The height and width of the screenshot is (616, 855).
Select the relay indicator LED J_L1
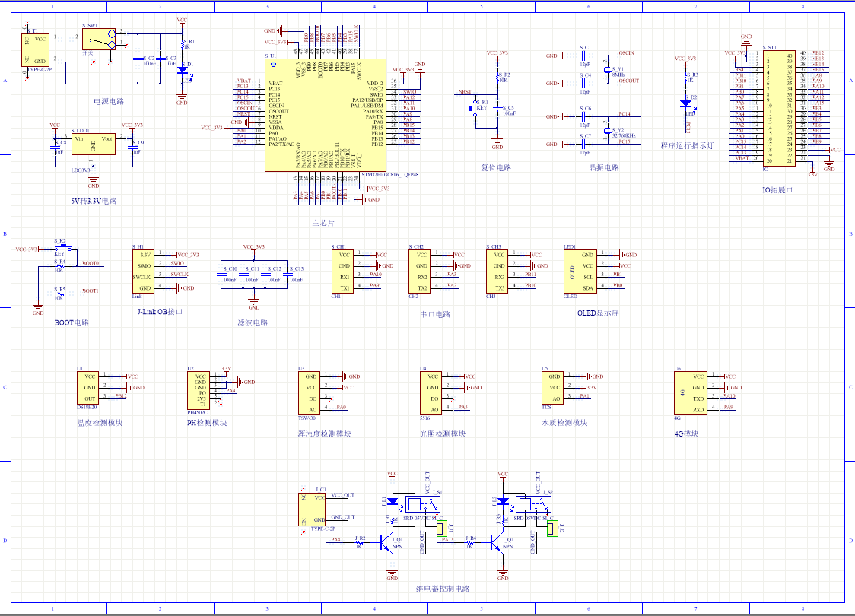(x=392, y=501)
